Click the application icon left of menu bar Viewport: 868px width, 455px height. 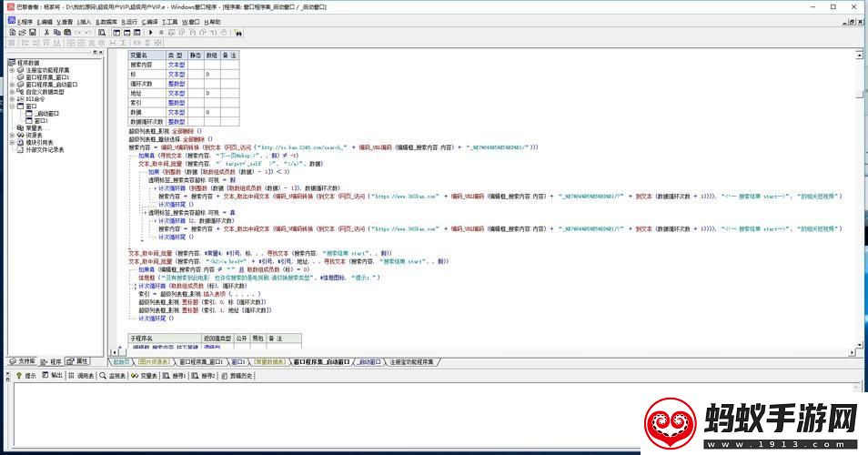click(11, 21)
